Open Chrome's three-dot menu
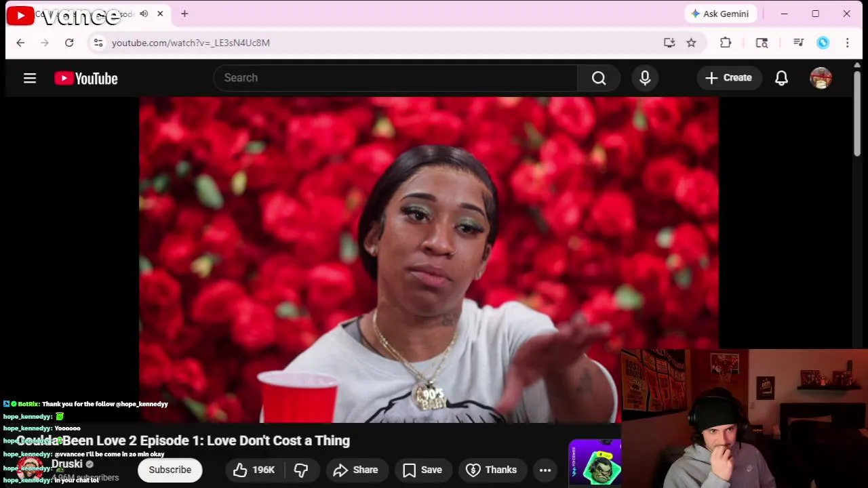 pyautogui.click(x=847, y=43)
